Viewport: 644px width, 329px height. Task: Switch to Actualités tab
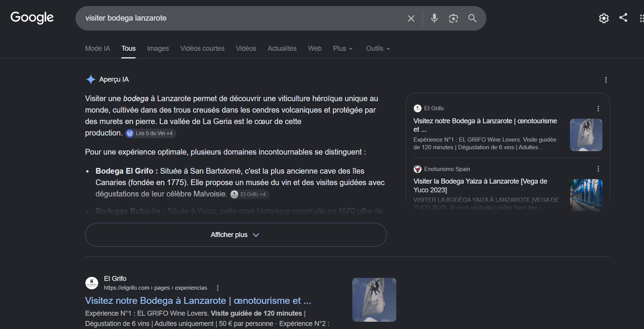[x=282, y=48]
